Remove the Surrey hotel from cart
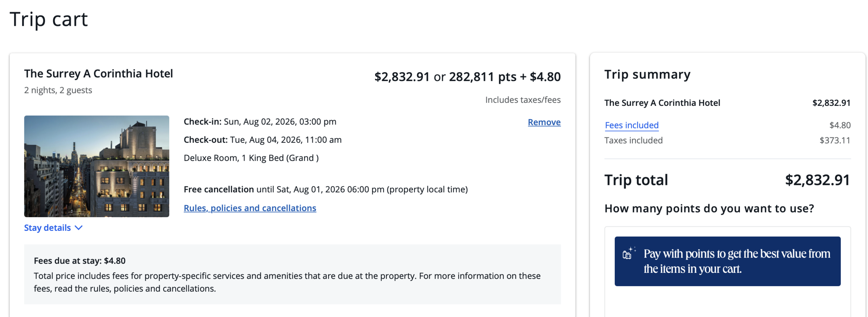This screenshot has height=317, width=868. (544, 122)
